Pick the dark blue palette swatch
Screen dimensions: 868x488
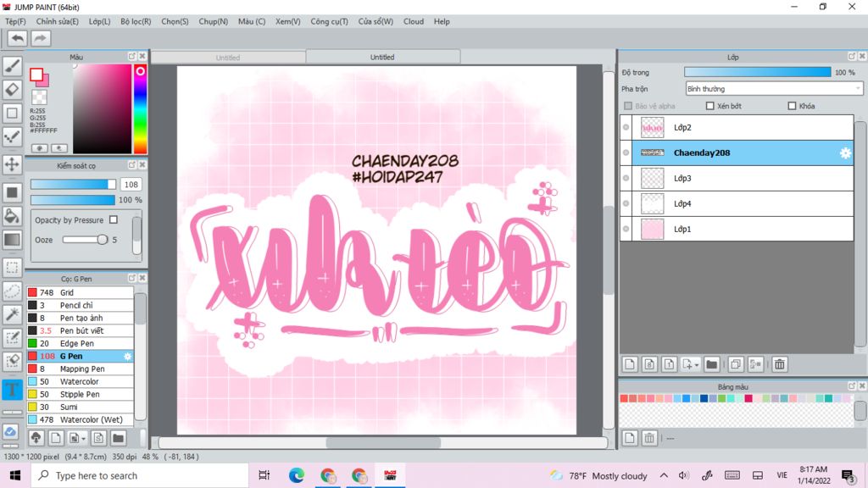click(704, 398)
